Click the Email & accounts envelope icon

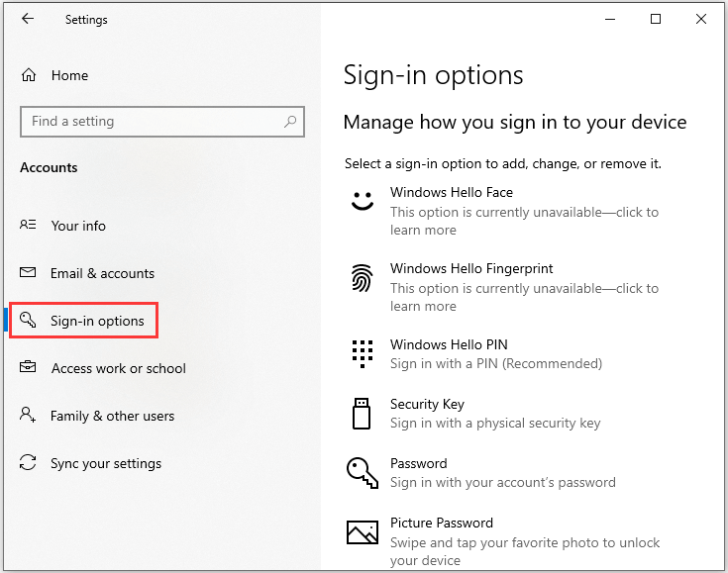pyautogui.click(x=28, y=272)
